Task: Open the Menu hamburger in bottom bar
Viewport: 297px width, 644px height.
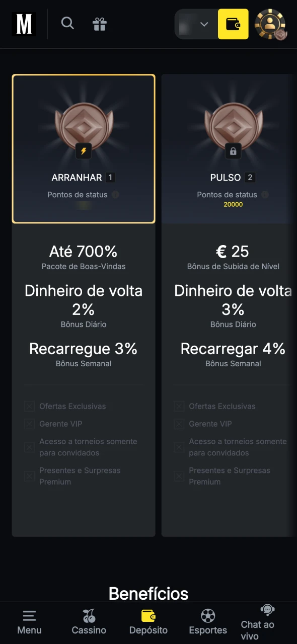Action: pyautogui.click(x=29, y=616)
